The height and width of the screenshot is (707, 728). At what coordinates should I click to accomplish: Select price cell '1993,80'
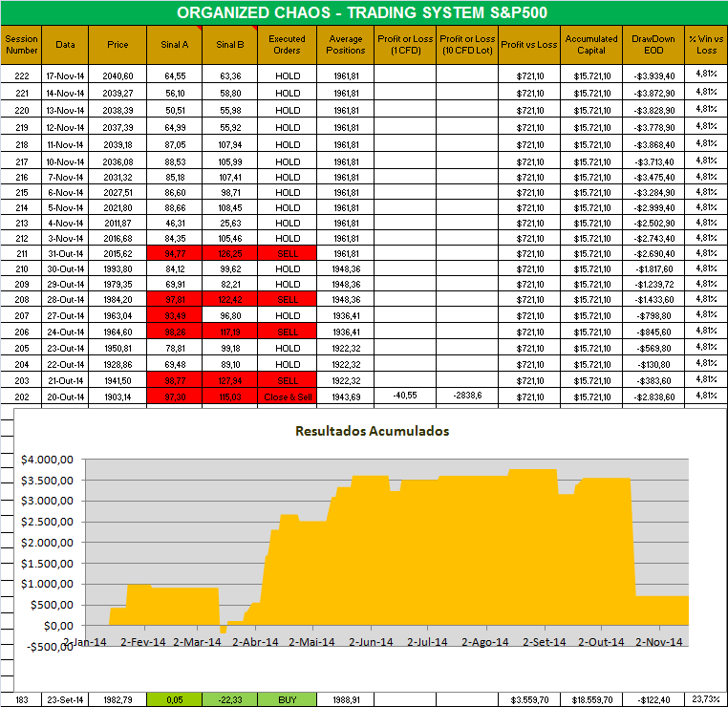tap(118, 268)
